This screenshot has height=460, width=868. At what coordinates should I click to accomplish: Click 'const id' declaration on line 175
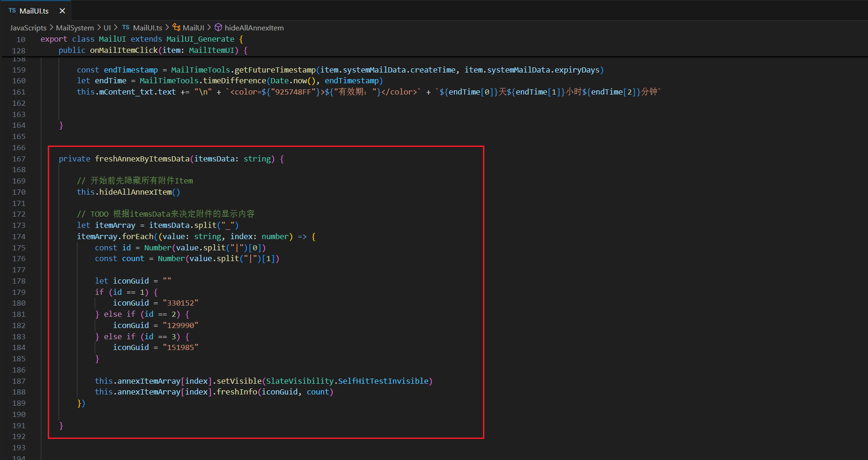(x=113, y=248)
